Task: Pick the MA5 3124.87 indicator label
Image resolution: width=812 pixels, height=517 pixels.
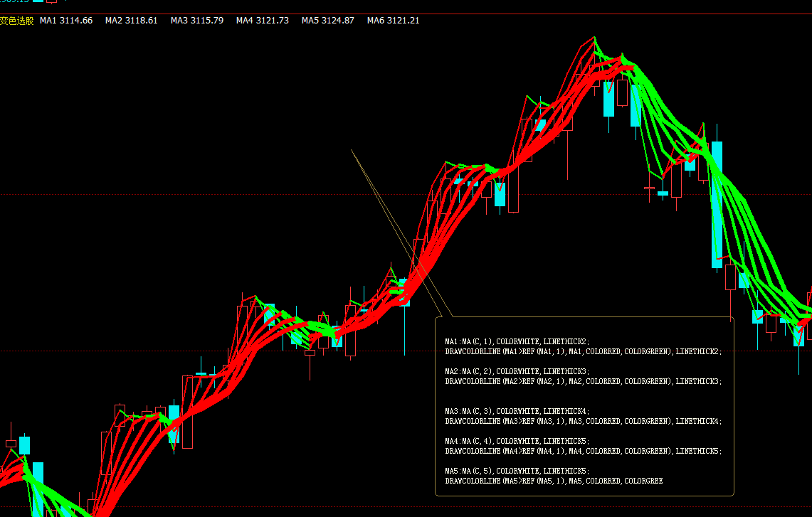Action: pos(328,21)
